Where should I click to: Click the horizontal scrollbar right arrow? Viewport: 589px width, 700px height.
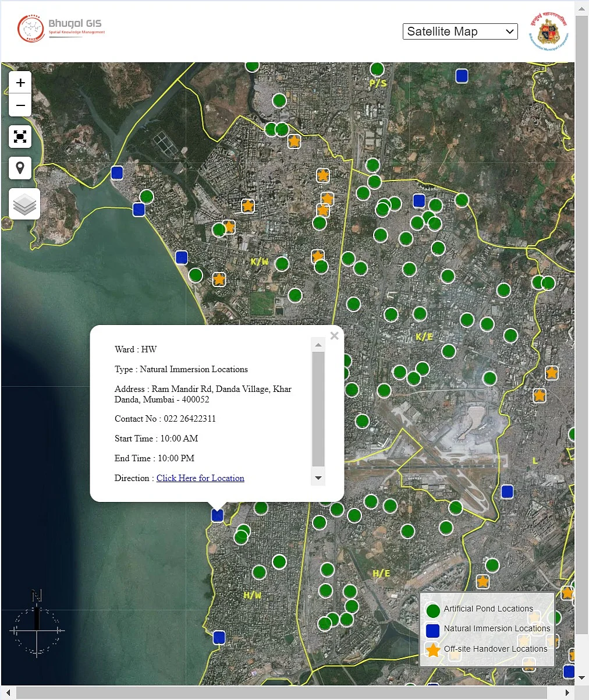coord(569,692)
